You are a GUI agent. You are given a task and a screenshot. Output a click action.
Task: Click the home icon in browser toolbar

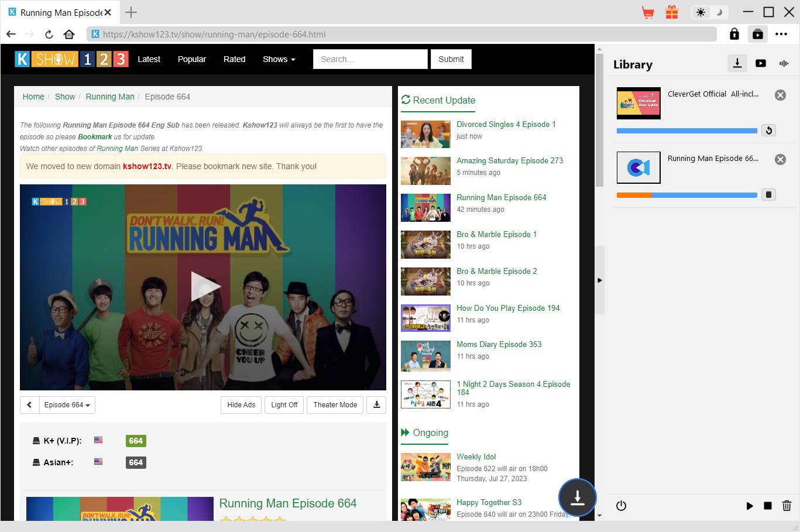pyautogui.click(x=69, y=34)
